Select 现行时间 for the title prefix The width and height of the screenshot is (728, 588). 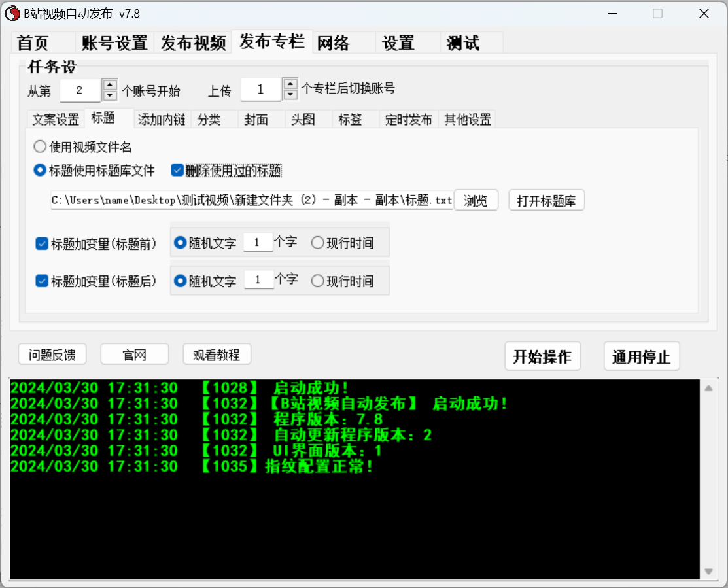[343, 243]
